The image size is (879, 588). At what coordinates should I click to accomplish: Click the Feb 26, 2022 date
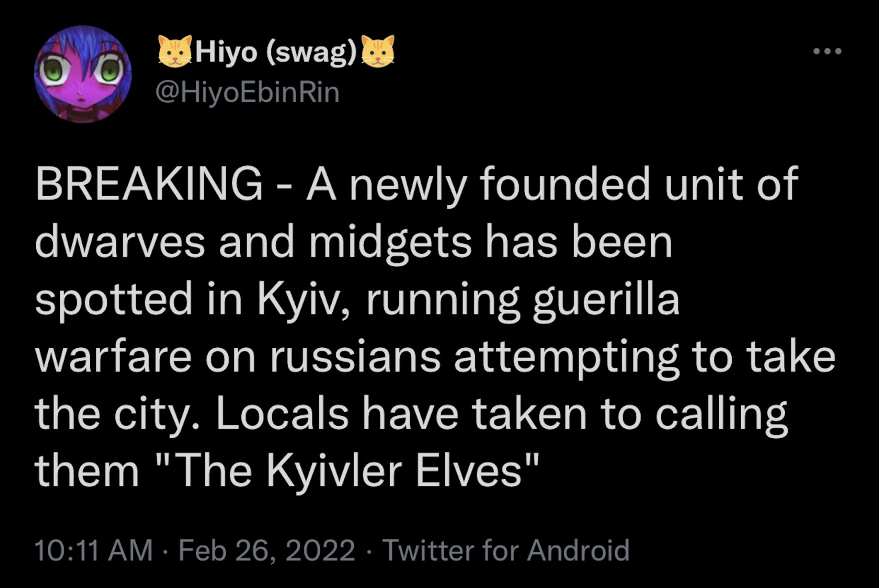(267, 551)
